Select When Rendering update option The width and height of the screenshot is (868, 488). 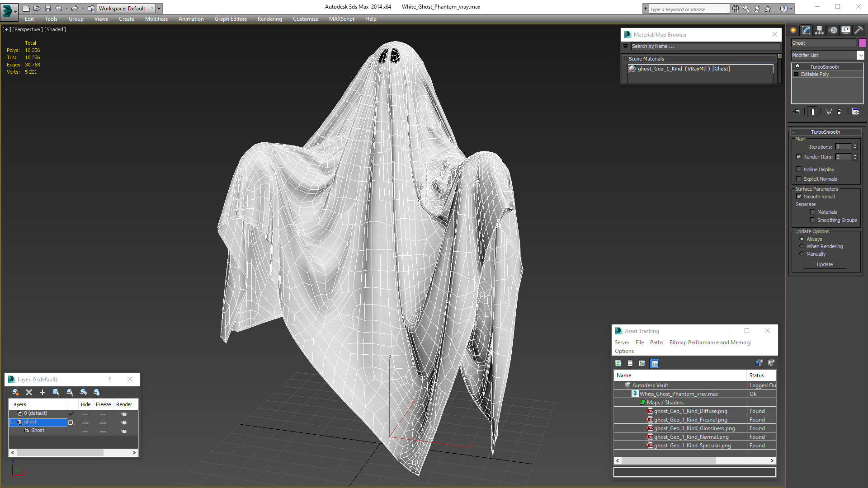click(802, 246)
